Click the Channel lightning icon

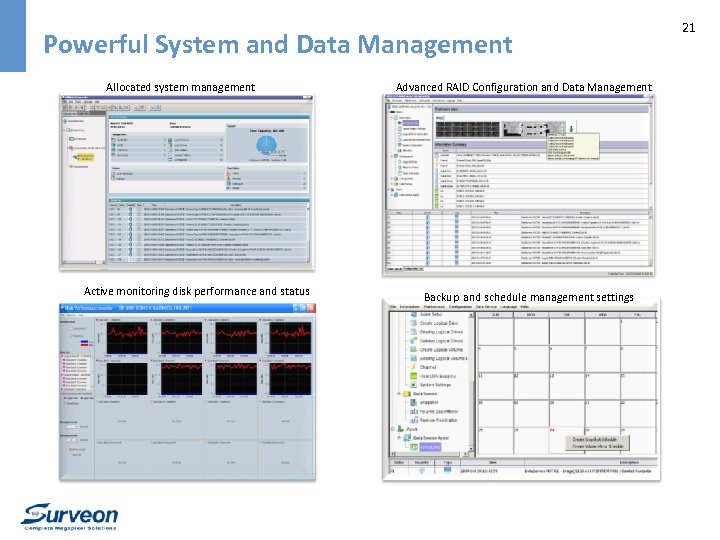pyautogui.click(x=413, y=367)
